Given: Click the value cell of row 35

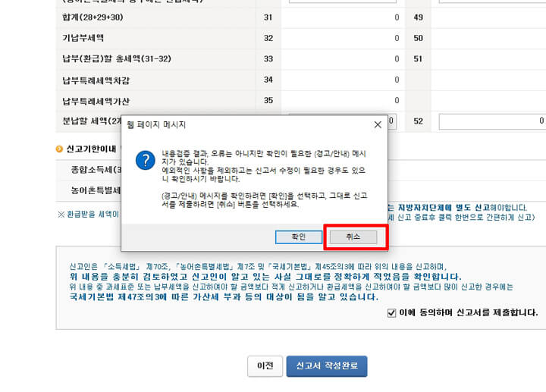Looking at the screenshot, I should click(343, 101).
